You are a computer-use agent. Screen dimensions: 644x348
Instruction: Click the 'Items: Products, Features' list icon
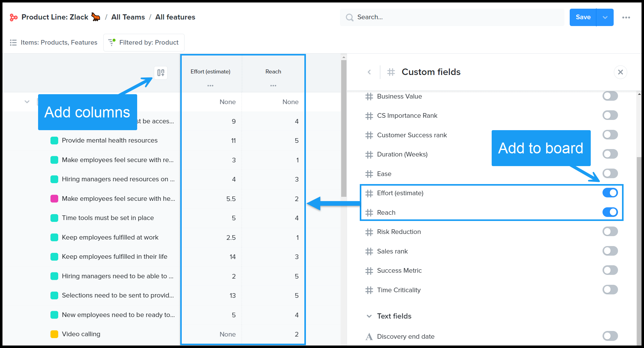(13, 42)
